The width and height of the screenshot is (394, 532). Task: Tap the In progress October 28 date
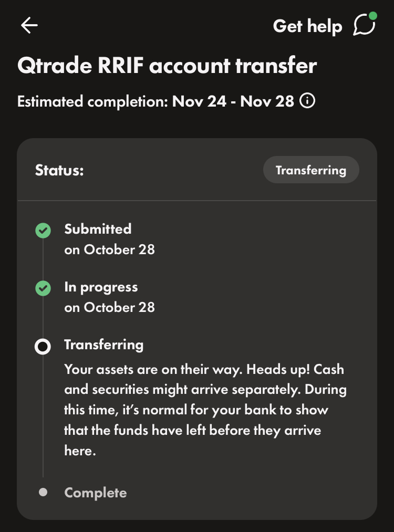coord(109,307)
